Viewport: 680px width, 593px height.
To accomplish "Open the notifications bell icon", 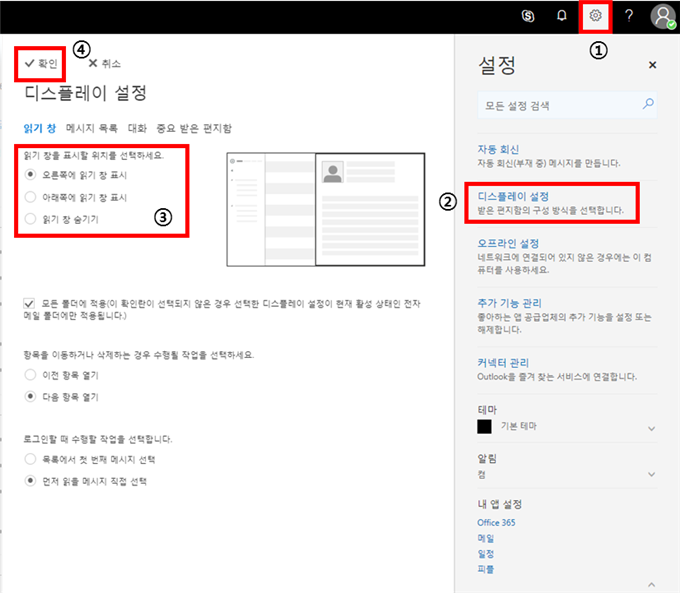I will (562, 15).
